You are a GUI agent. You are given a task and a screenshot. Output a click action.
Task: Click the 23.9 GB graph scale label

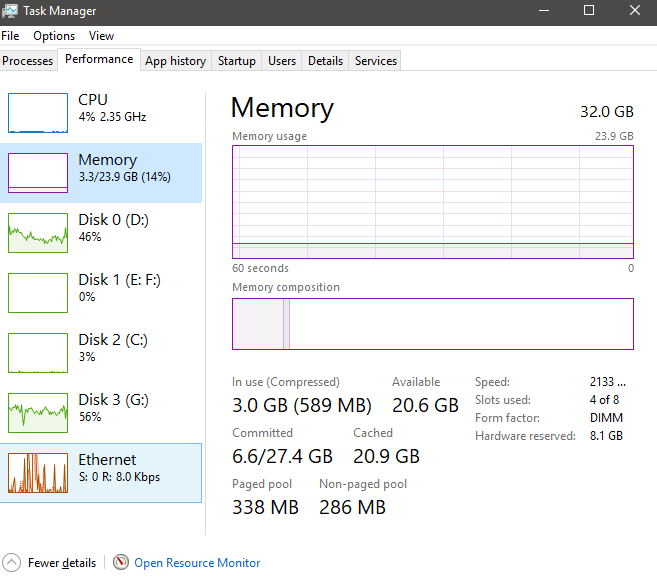(614, 136)
